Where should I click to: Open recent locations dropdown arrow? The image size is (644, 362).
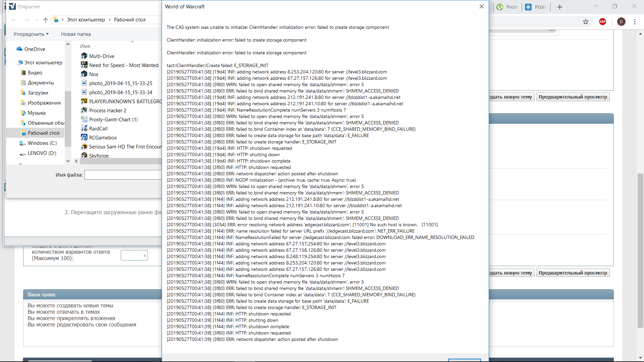37,20
